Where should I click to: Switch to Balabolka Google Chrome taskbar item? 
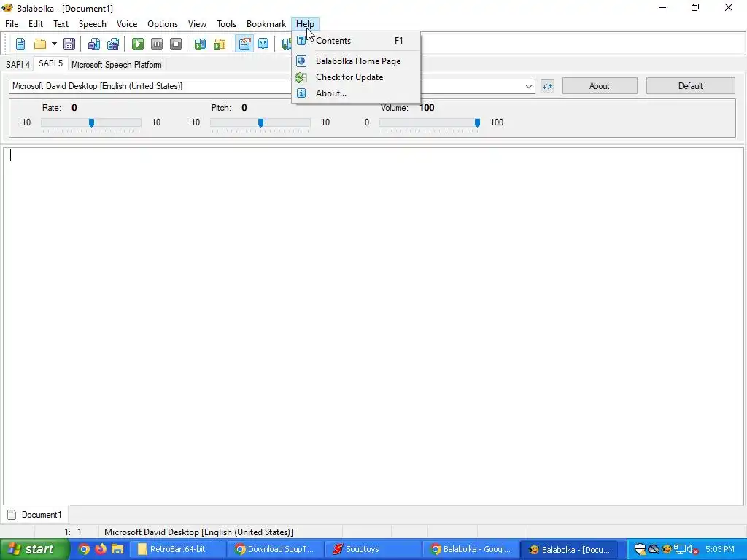[471, 549]
